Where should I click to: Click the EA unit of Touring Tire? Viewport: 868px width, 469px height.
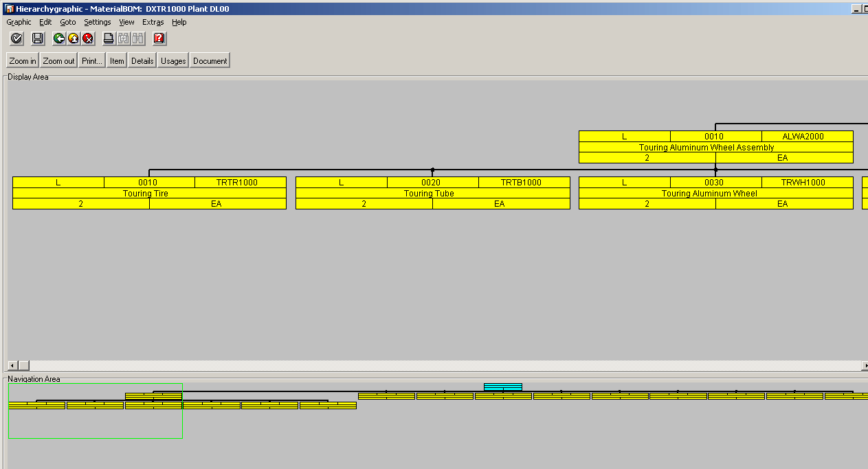pos(218,203)
